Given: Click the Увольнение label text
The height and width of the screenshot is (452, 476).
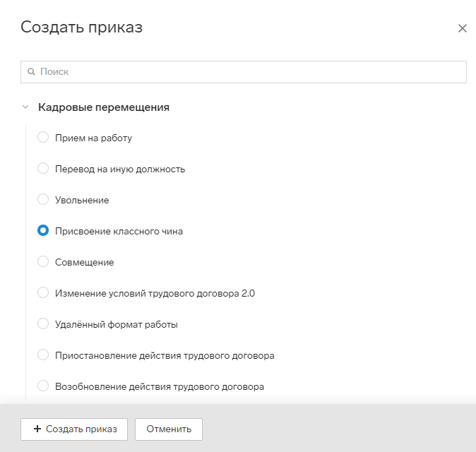Looking at the screenshot, I should 82,200.
